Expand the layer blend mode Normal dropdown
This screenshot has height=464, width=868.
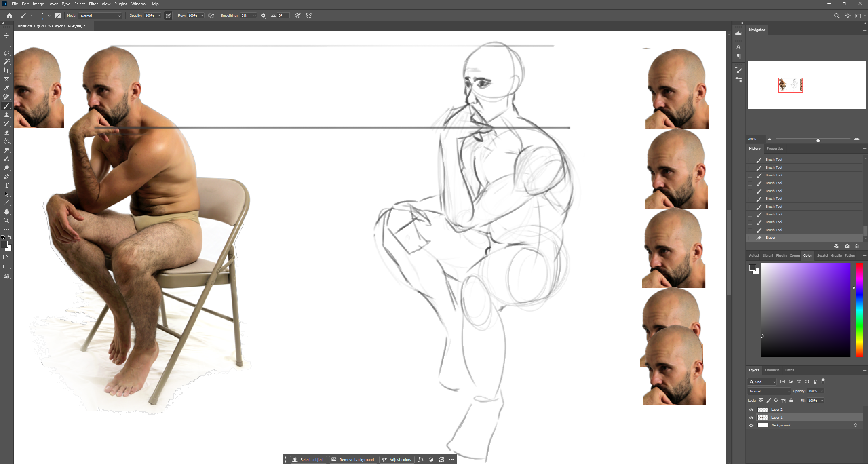pyautogui.click(x=769, y=391)
